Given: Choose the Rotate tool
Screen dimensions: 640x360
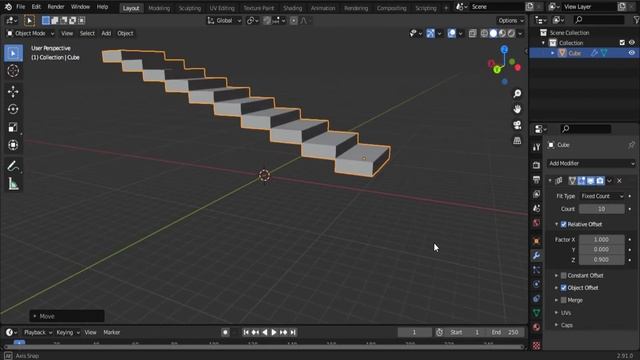Looking at the screenshot, I should (x=13, y=109).
